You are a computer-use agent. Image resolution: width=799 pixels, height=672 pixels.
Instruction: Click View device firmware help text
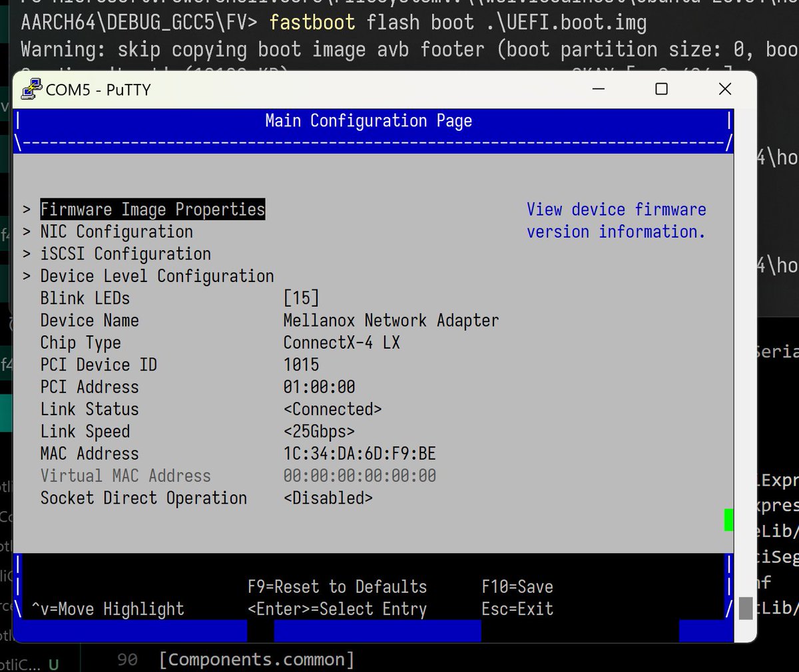[617, 221]
